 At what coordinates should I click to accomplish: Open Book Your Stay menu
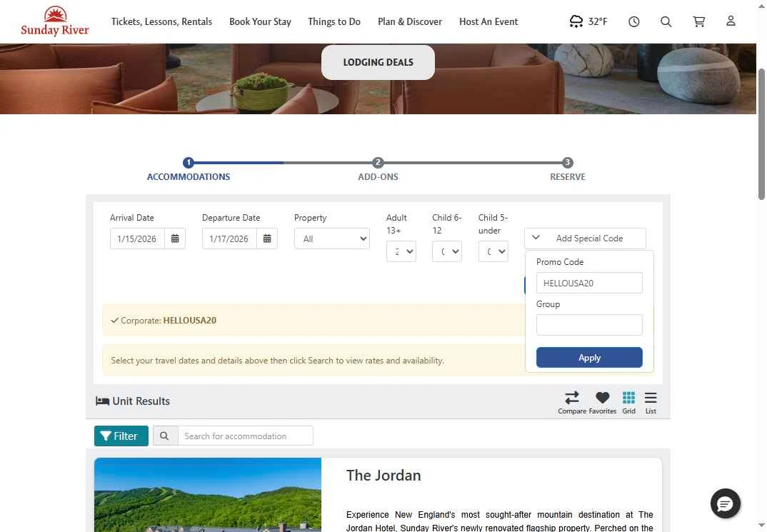click(260, 21)
